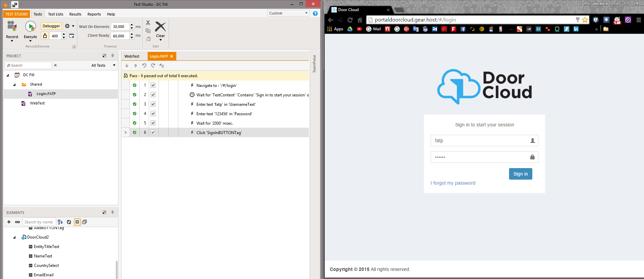
Task: Increase the Wait On Elements timeout value
Action: (x=132, y=25)
